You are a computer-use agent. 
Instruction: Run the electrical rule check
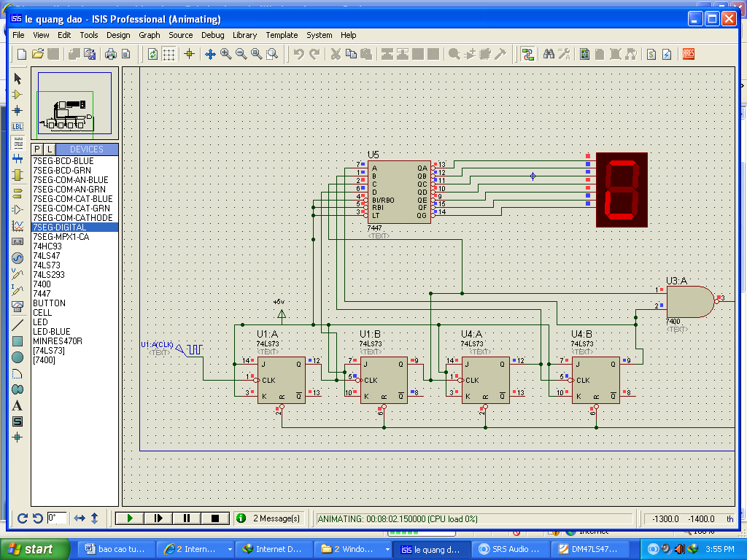(x=667, y=54)
